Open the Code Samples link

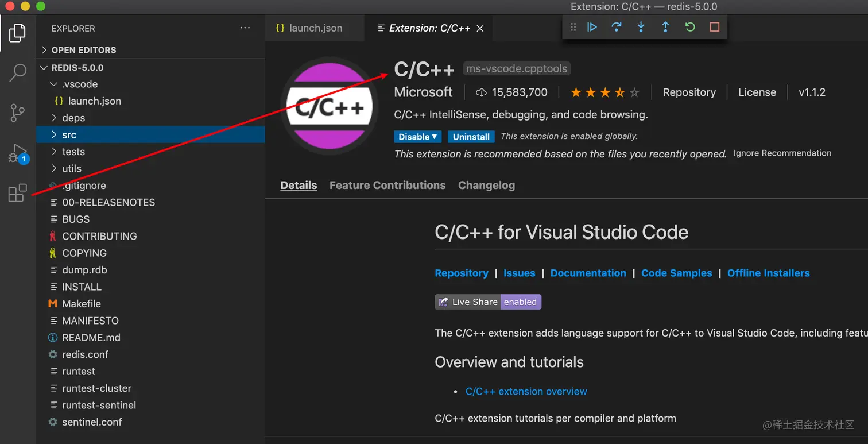tap(676, 273)
